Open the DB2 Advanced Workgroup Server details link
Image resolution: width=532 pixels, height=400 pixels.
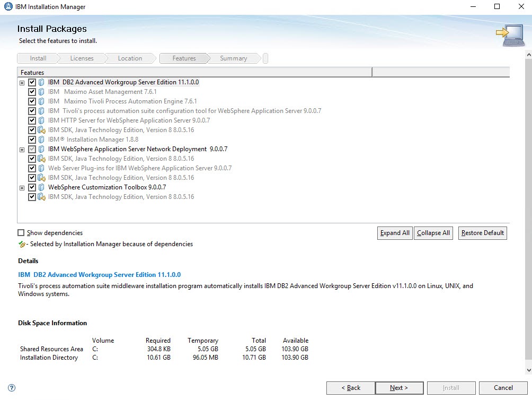(100, 275)
